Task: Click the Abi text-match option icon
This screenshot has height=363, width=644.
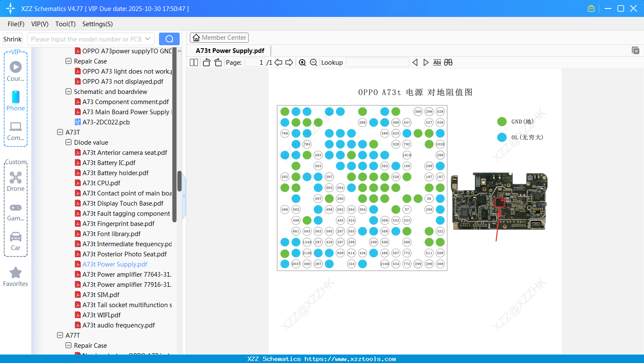Action: (x=437, y=63)
